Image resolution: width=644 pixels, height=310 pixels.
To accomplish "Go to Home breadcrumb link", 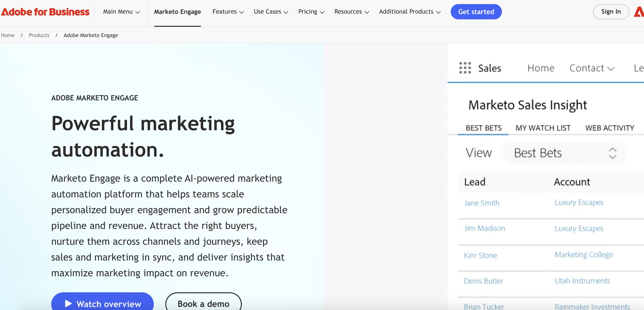I will (x=8, y=35).
